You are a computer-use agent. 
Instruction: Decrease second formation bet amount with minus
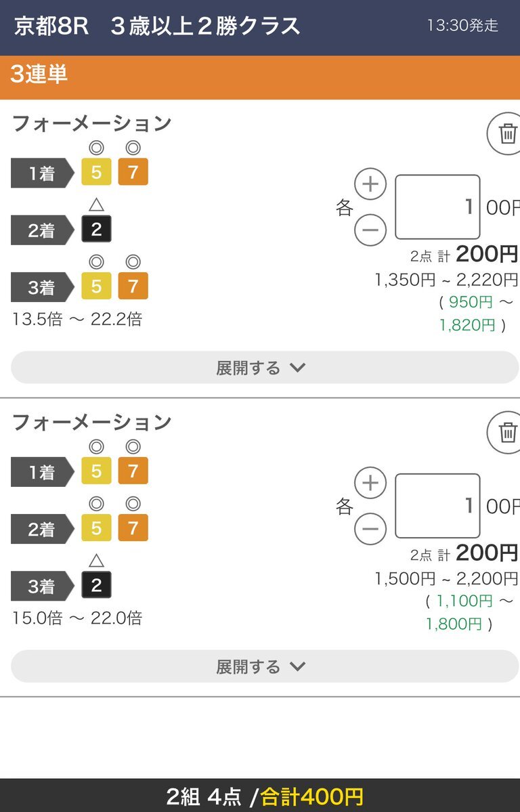point(370,528)
